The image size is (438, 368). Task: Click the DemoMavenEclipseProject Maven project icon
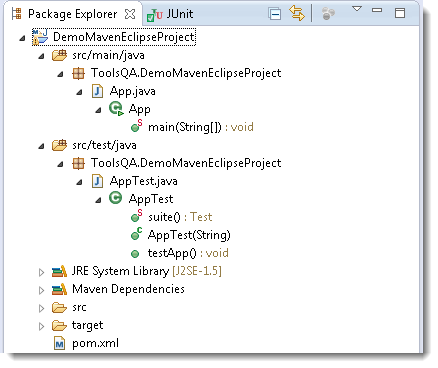click(40, 37)
